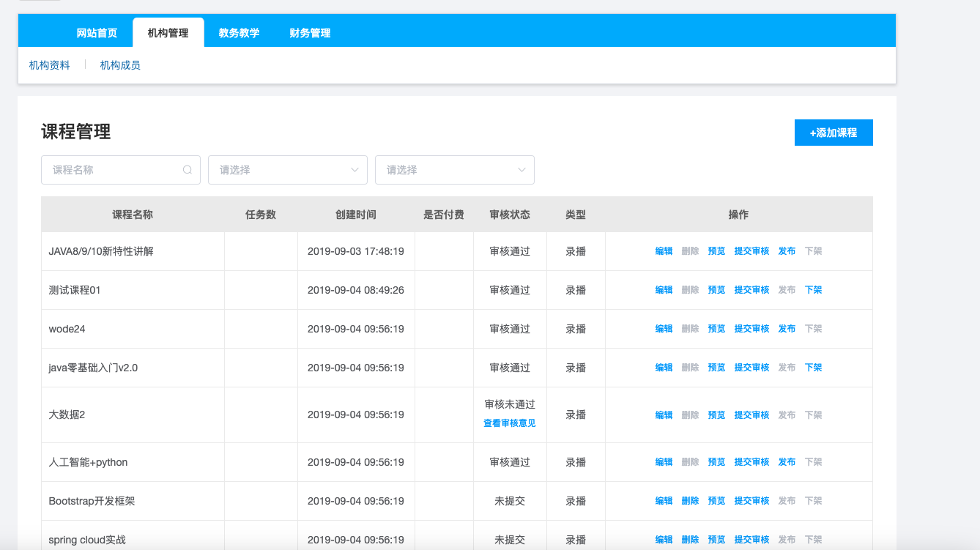Click the 2019-09-03 17:48:19 timestamp cell
Viewport: 980px width, 550px height.
[356, 251]
